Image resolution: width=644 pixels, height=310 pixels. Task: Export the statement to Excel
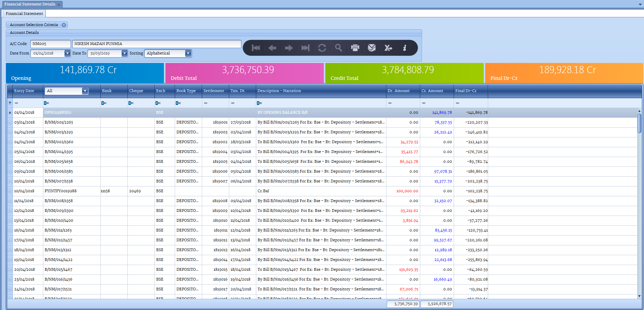pyautogui.click(x=388, y=48)
